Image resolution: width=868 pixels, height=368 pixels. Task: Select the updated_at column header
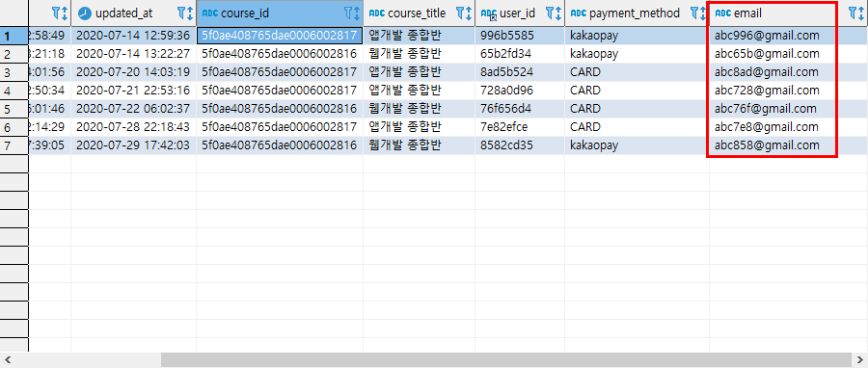click(133, 13)
